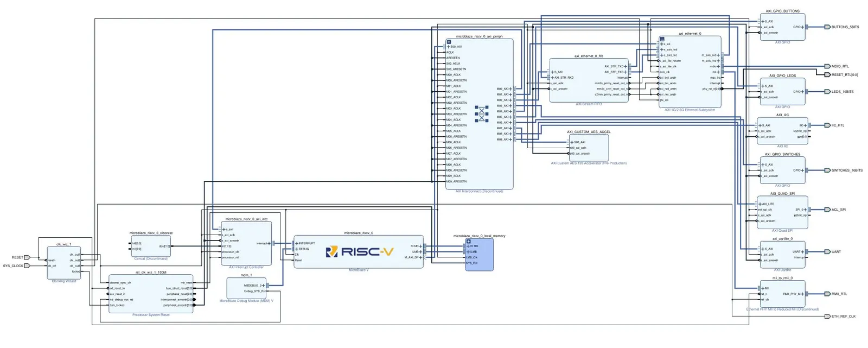Select the SYS_Rst pin on local_memory
The width and height of the screenshot is (868, 348).
tap(472, 263)
